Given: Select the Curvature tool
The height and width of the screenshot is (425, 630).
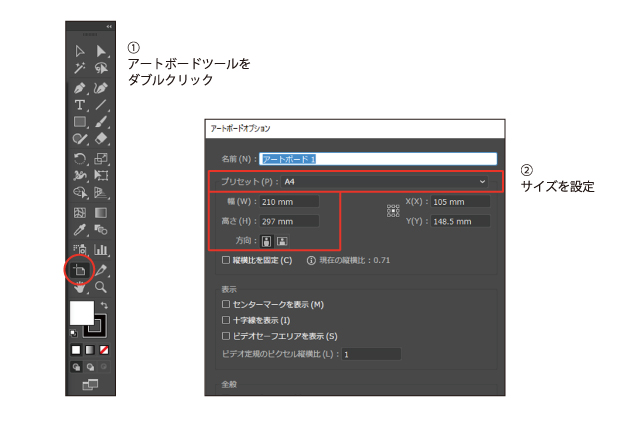Looking at the screenshot, I should point(101,88).
